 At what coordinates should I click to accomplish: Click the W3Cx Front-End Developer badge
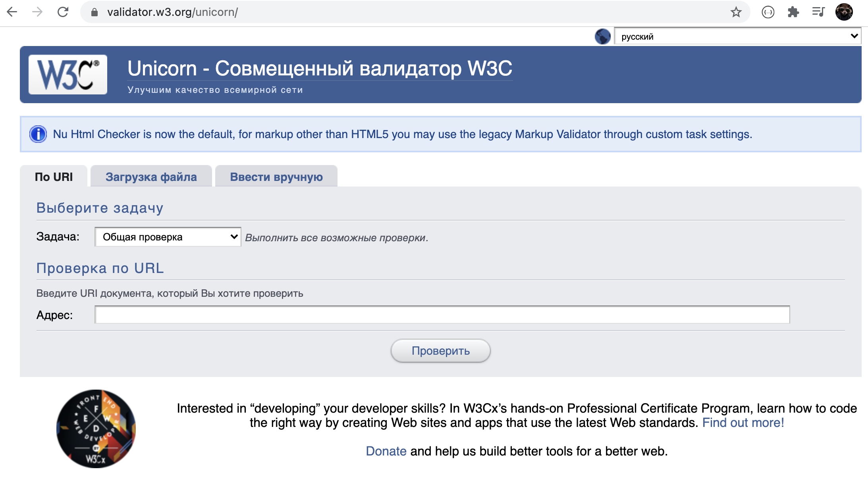(x=96, y=429)
